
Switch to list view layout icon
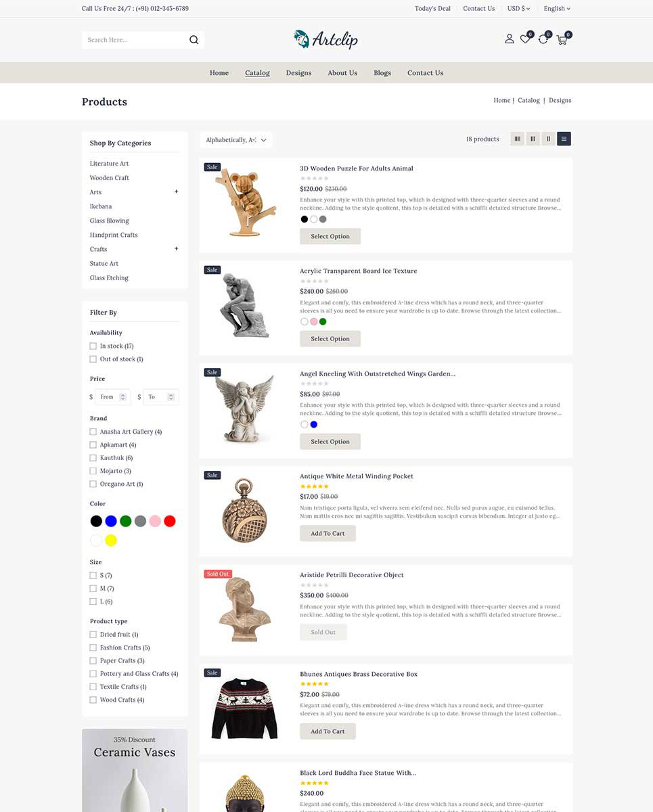coord(564,139)
